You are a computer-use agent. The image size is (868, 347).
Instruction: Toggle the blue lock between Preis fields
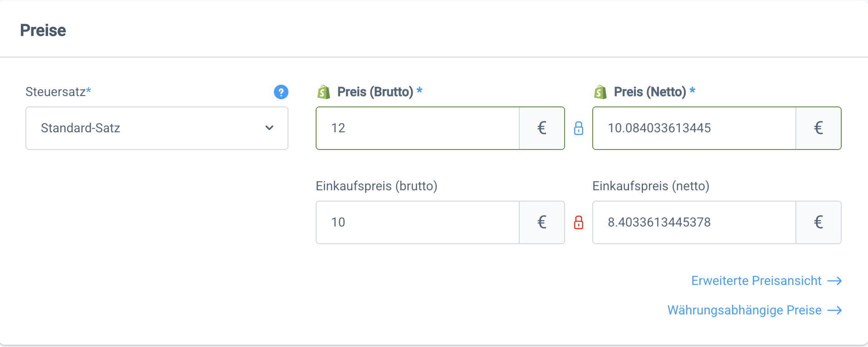coord(579,128)
